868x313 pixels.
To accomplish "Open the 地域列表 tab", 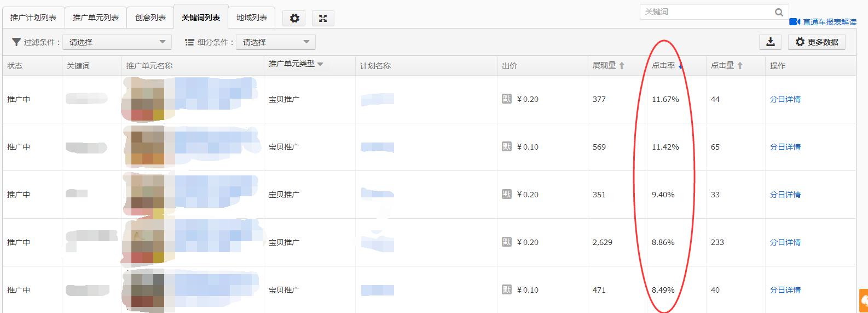I will pos(252,18).
